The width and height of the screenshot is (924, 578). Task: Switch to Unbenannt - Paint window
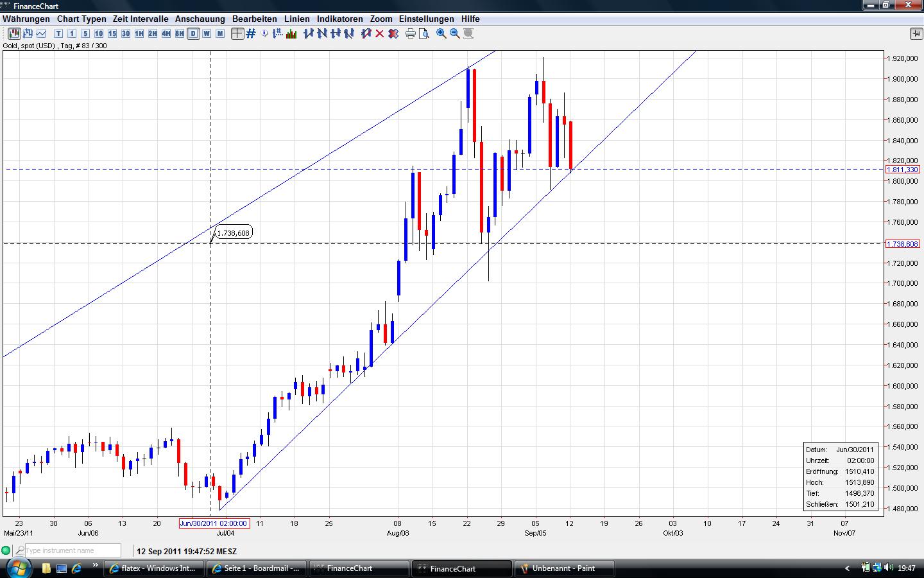coord(565,568)
